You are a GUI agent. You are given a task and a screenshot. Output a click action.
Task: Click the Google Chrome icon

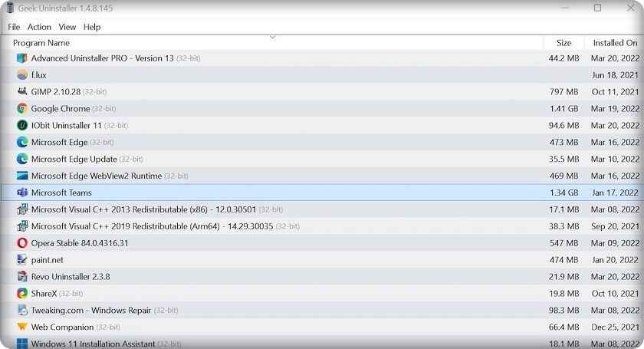22,108
